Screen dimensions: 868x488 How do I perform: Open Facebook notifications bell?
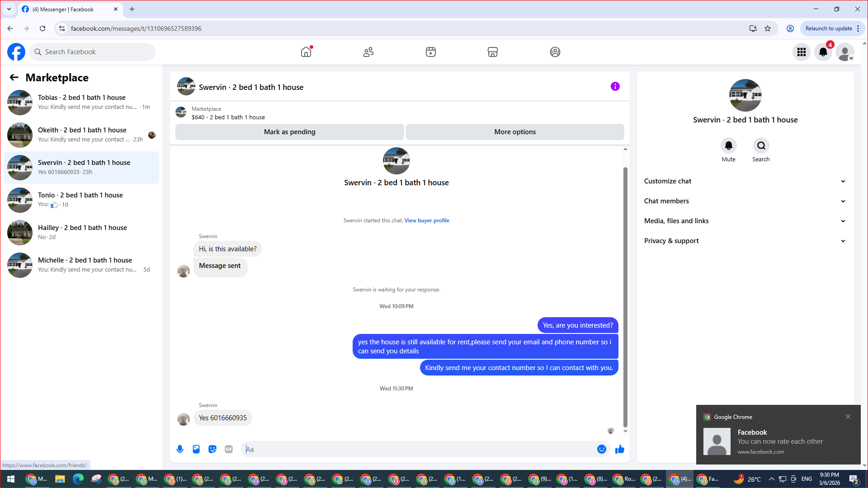tap(823, 52)
